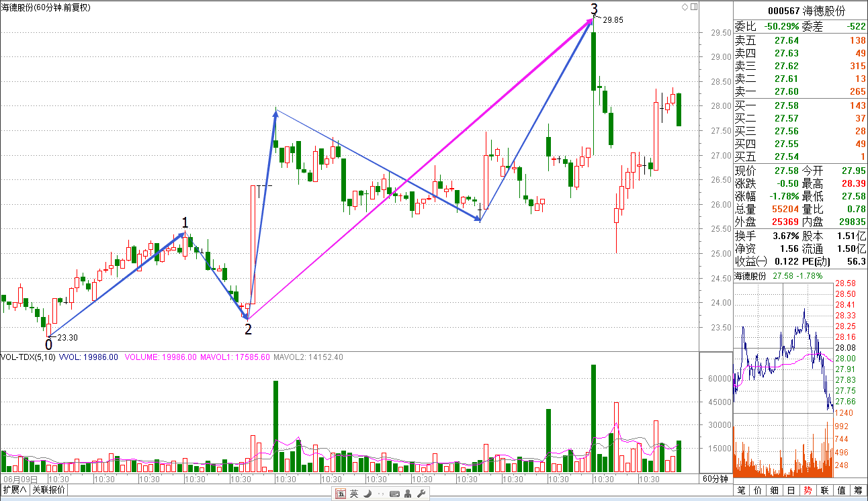Click the 23.30 low price label
Screen dimensions: 868x501
pyautogui.click(x=67, y=338)
